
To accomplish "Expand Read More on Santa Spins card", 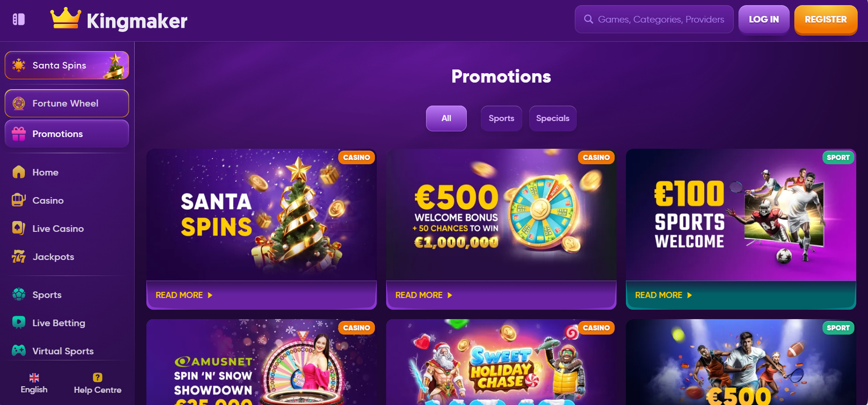I will (184, 295).
